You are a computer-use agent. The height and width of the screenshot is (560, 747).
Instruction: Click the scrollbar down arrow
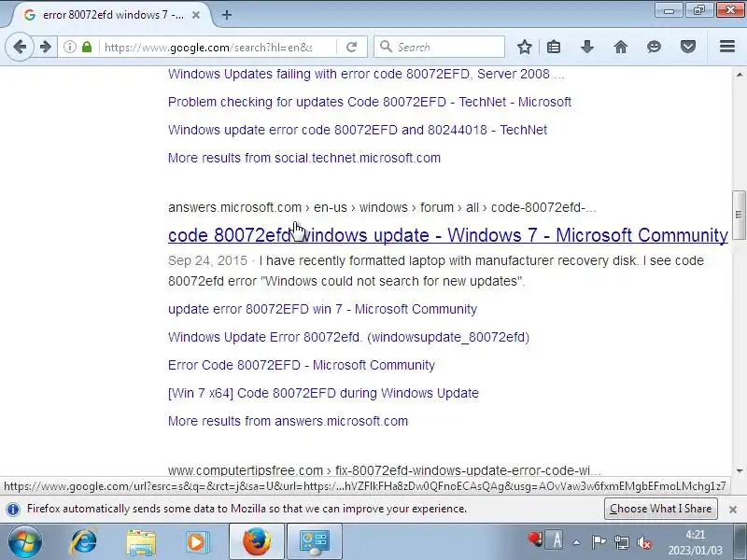739,470
